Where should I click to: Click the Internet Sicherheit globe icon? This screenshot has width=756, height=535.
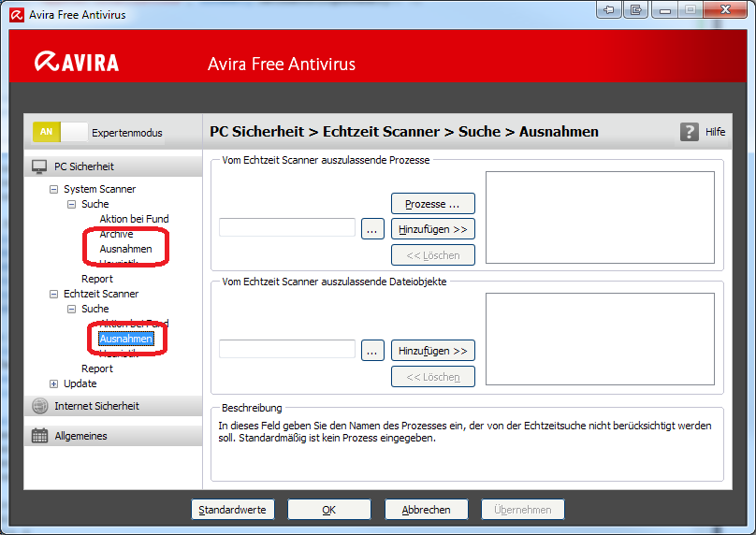coord(40,406)
